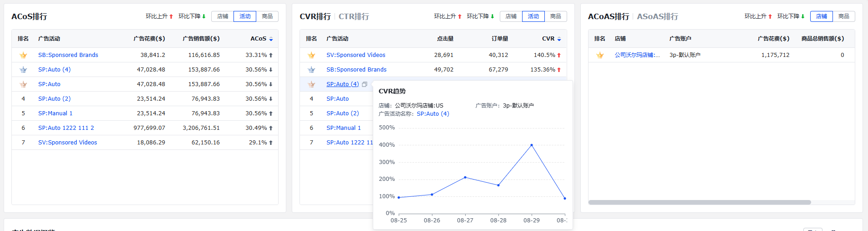
Task: Click the 977,699.07 ad spend cell
Action: click(149, 128)
